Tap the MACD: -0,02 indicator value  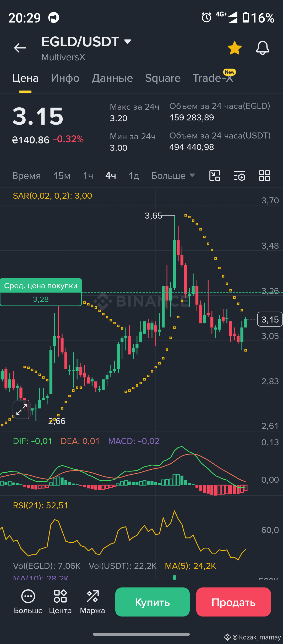[134, 441]
